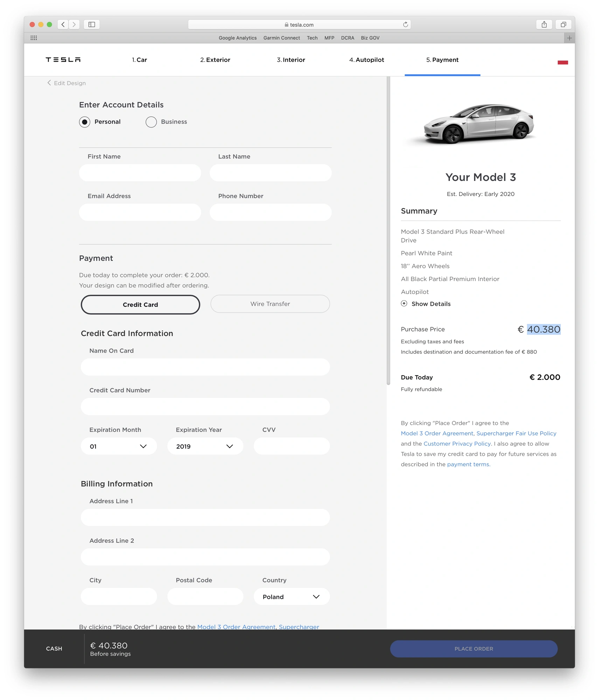
Task: Click the Poland flag language icon
Action: (563, 62)
